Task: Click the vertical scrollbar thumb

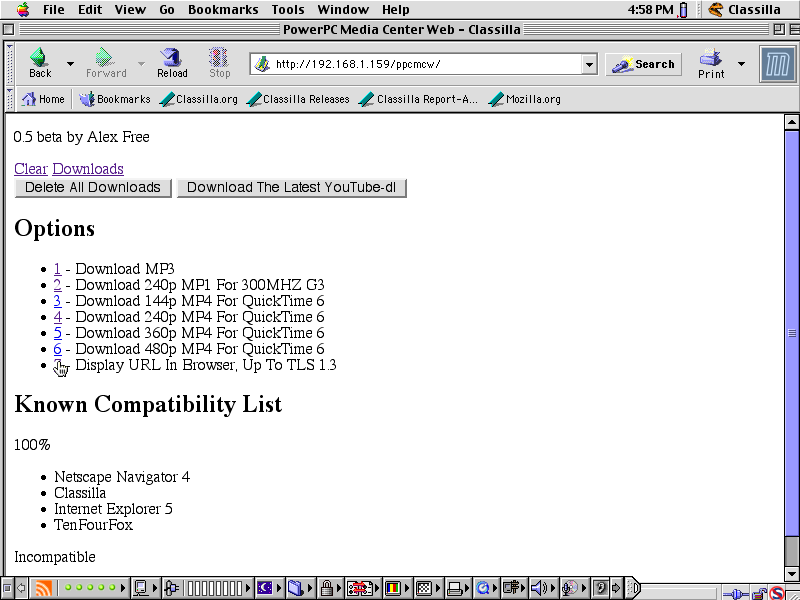Action: 791,334
